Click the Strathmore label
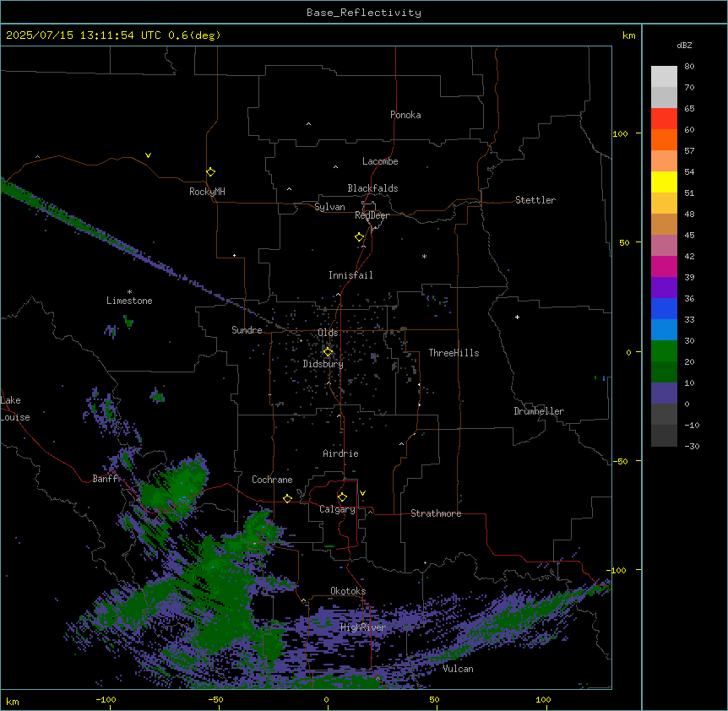Screen dimensions: 728x711 [436, 513]
